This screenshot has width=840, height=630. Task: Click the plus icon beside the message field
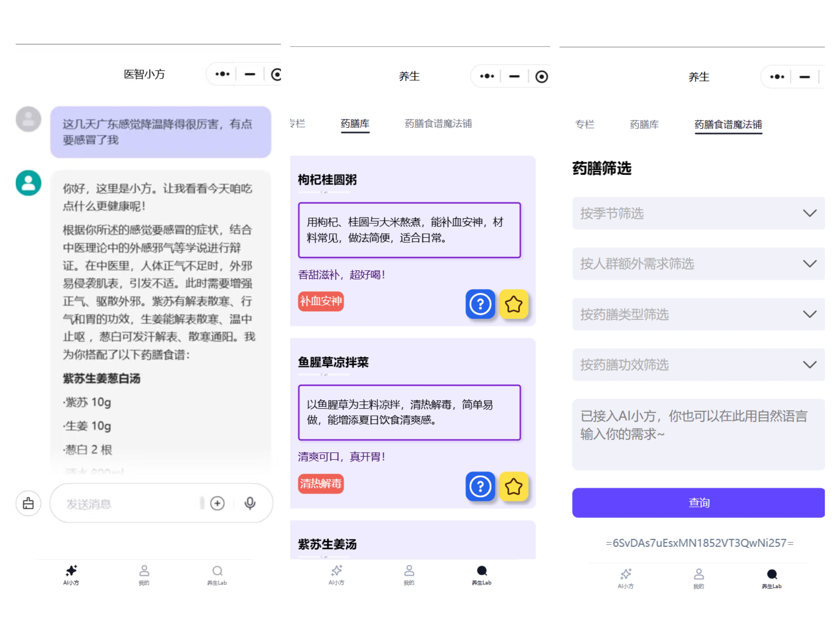218,503
